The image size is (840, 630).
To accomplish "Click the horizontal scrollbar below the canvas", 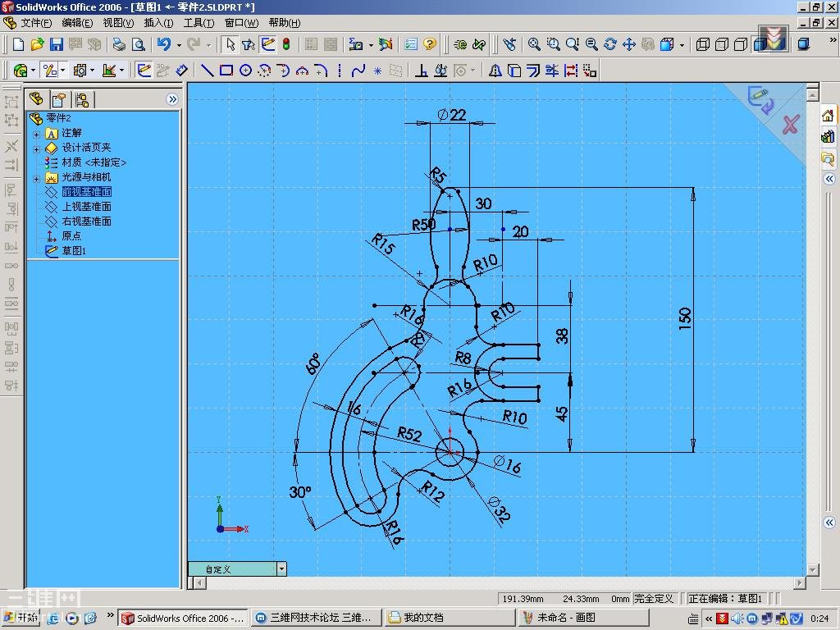I will coord(492,583).
